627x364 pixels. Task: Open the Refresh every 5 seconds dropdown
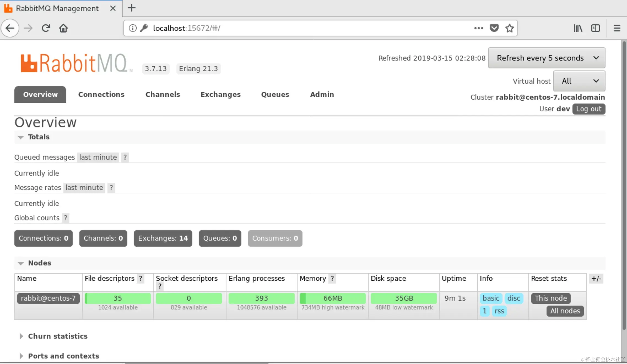tap(547, 58)
